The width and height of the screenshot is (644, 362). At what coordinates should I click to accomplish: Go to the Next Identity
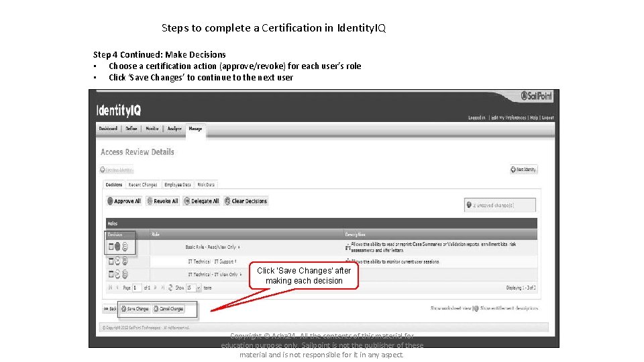[x=523, y=169]
